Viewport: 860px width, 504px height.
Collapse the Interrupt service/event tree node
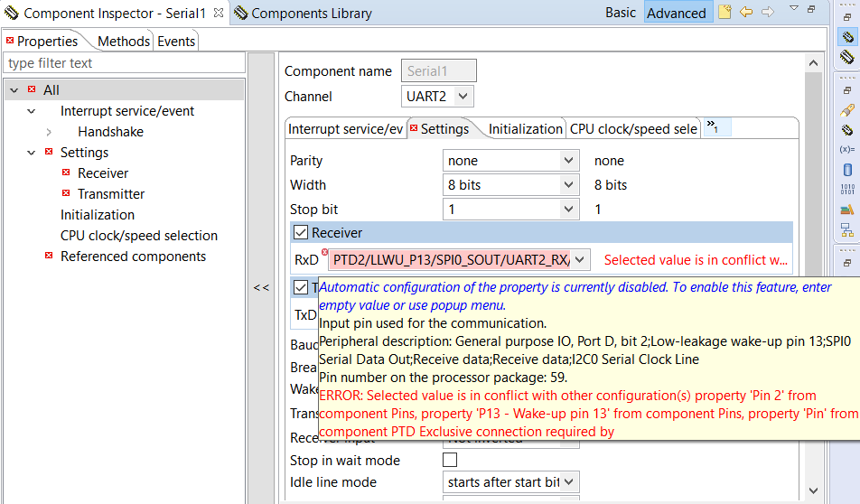click(x=32, y=111)
